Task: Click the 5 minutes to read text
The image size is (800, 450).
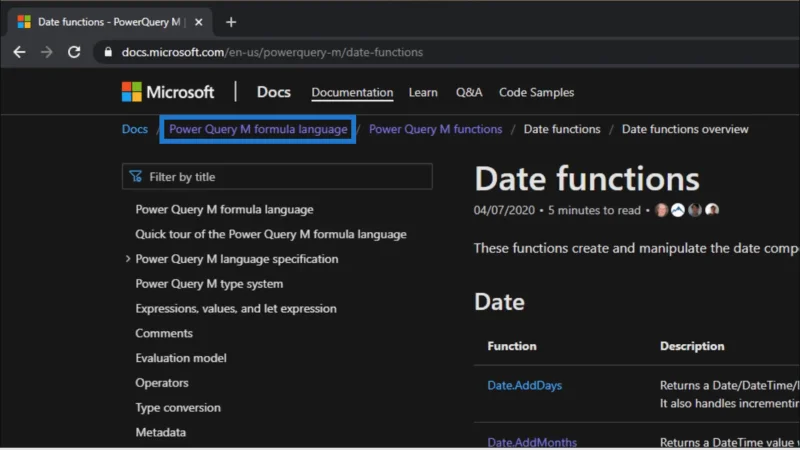Action: click(x=594, y=210)
